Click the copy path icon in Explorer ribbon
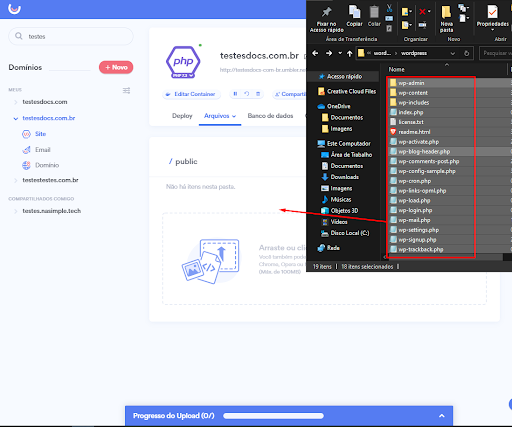This screenshot has height=427, width=512. [389, 19]
